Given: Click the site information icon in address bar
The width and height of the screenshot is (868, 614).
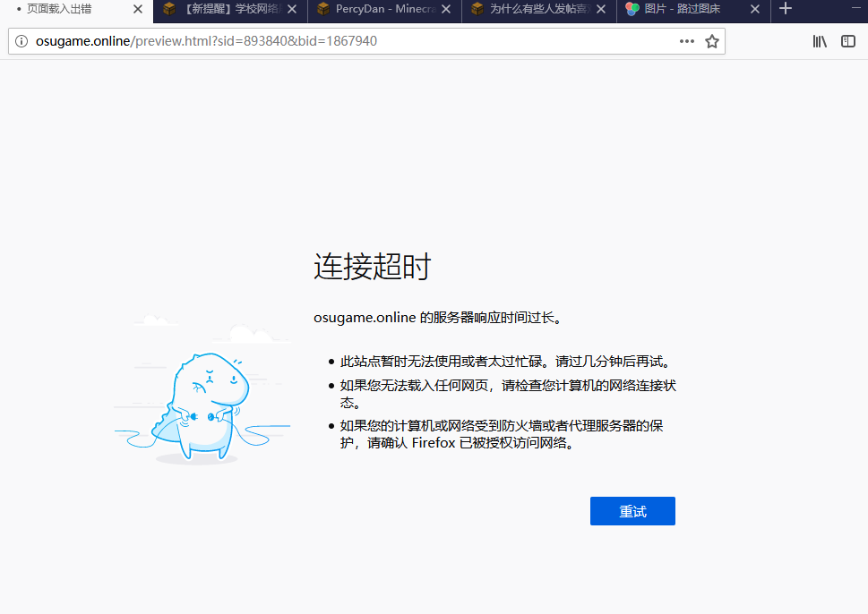Looking at the screenshot, I should point(21,41).
